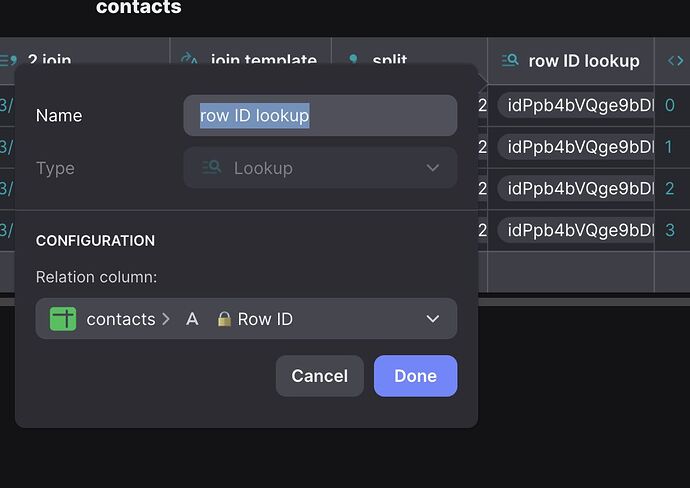
Task: Click the green contacts table icon
Action: click(x=63, y=319)
